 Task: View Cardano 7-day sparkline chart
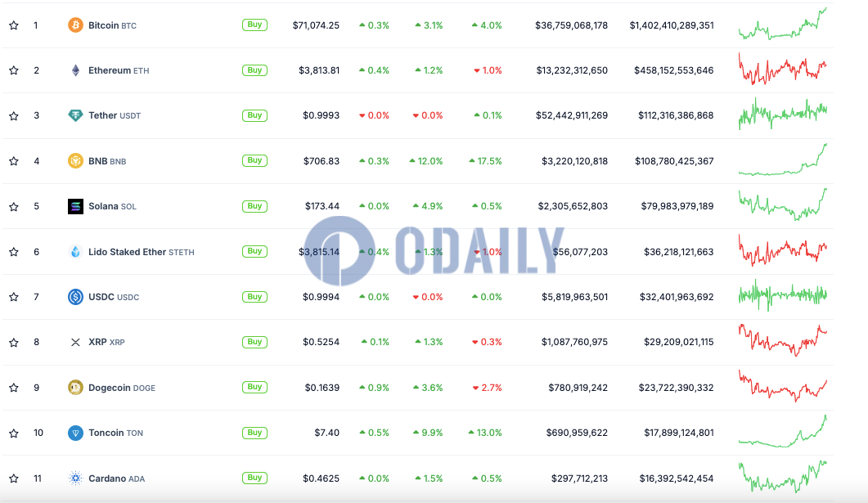coord(783,477)
